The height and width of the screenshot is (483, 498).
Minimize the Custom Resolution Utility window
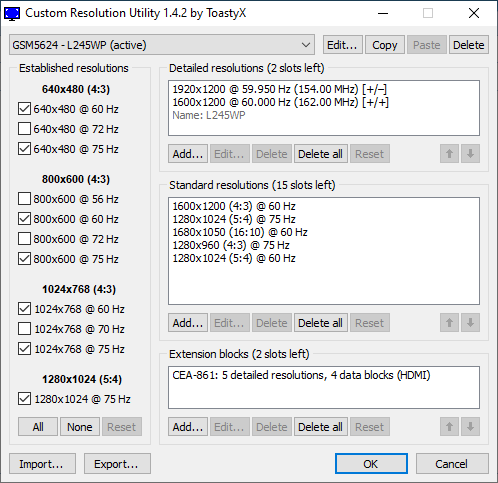tap(383, 13)
